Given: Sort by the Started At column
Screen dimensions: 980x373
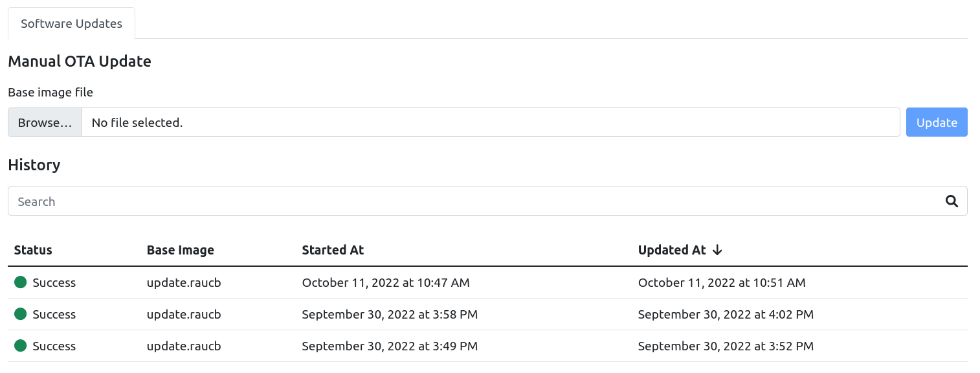Looking at the screenshot, I should 333,250.
